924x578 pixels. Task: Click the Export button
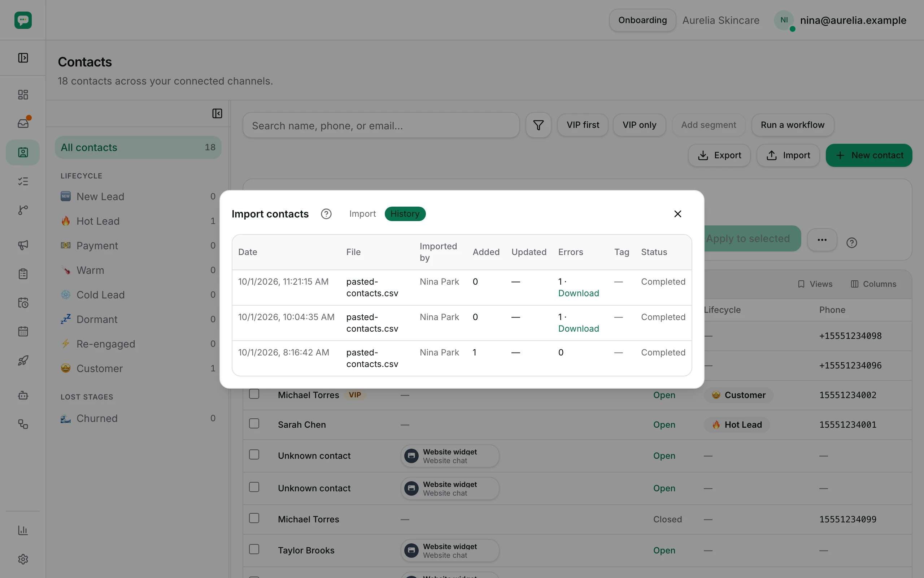[719, 155]
